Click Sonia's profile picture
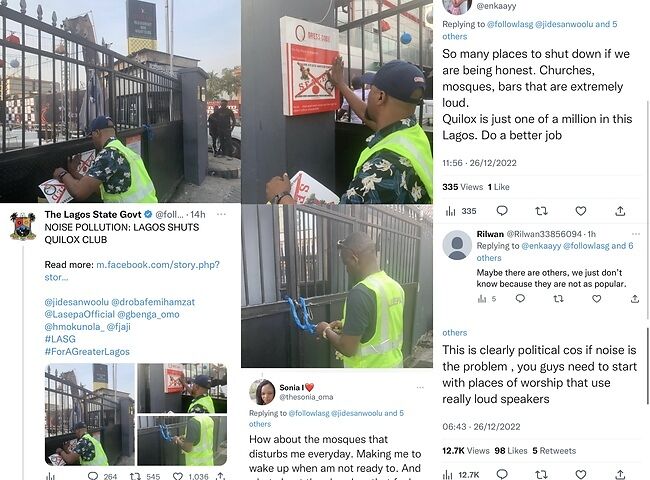 [x=262, y=392]
